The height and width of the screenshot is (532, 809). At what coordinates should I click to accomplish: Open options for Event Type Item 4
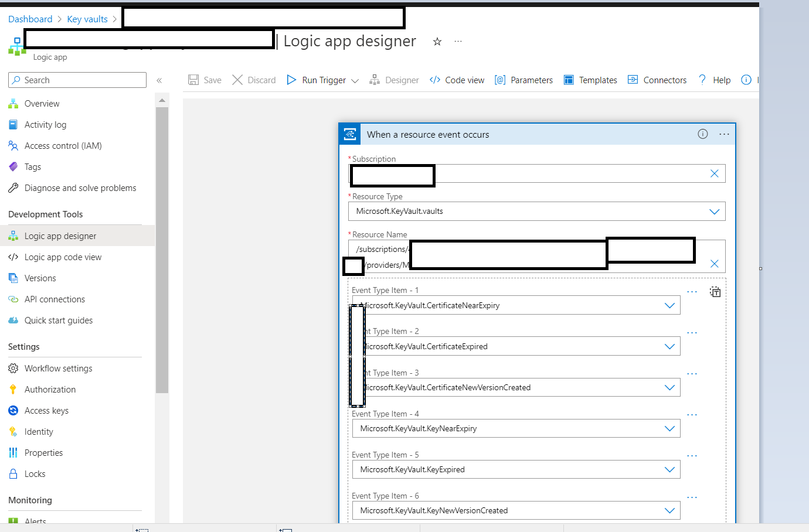(x=692, y=415)
